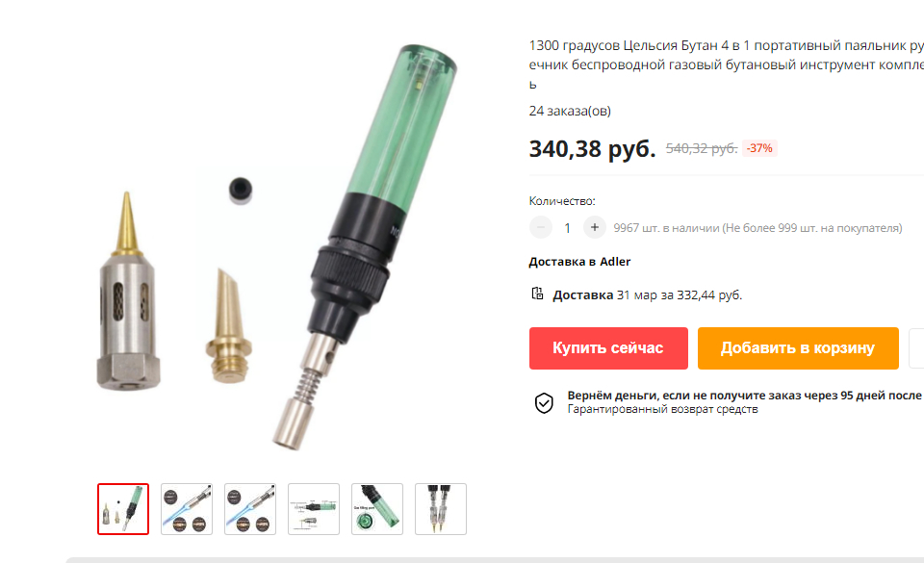This screenshot has height=563, width=924.
Task: View the sixth thumbnail showing two tips
Action: pyautogui.click(x=441, y=509)
